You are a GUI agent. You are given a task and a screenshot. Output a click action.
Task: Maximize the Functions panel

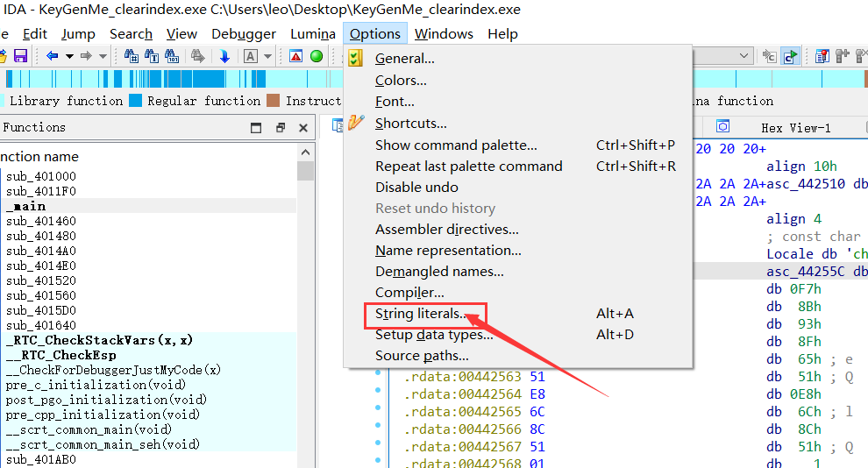pyautogui.click(x=256, y=128)
